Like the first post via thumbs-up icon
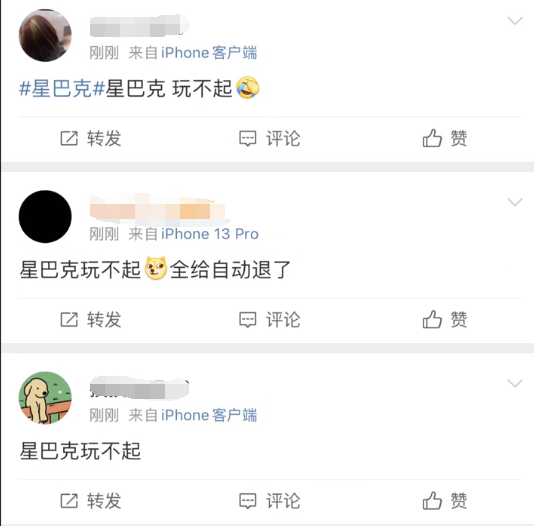 432,138
